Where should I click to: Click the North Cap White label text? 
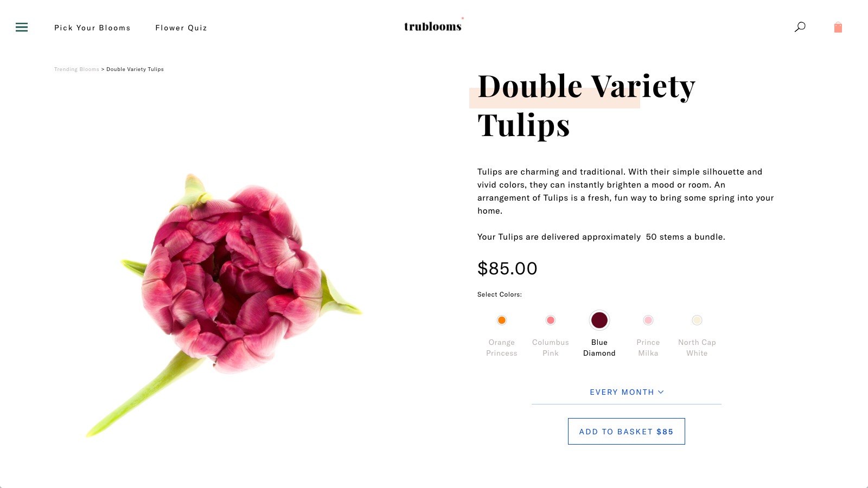point(697,348)
